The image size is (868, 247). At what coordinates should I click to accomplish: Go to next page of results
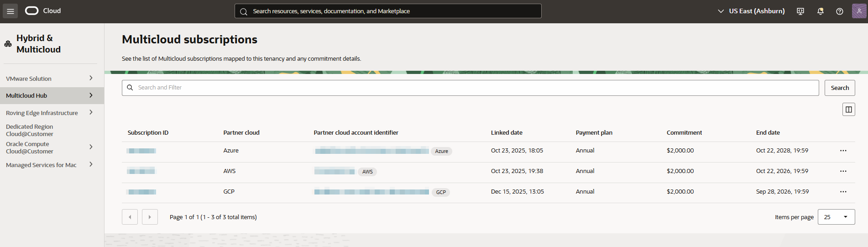point(150,217)
